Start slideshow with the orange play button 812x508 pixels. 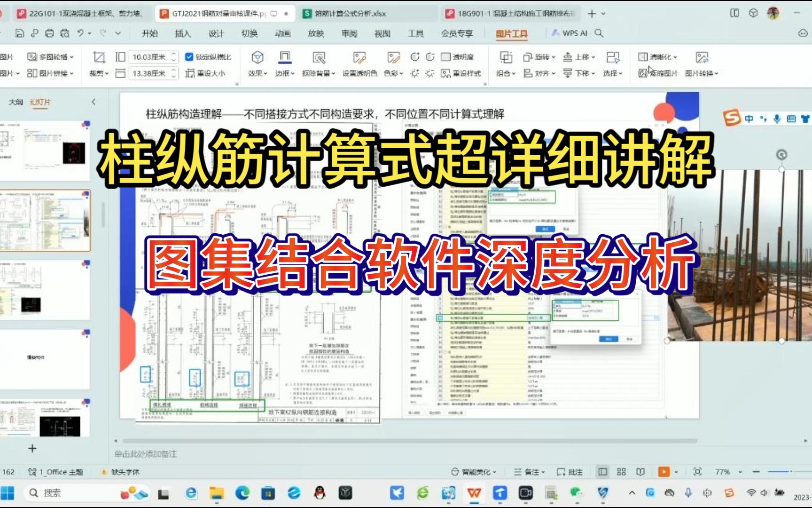coord(664,470)
